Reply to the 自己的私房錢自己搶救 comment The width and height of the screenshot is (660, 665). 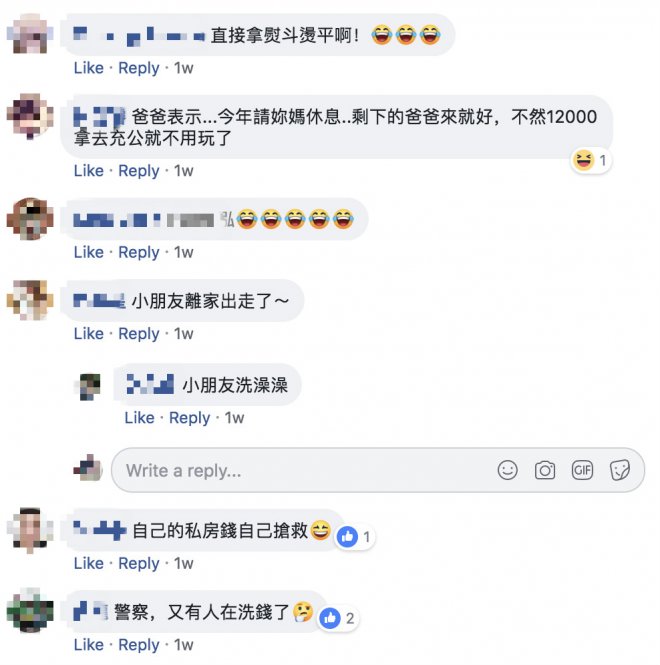click(x=139, y=564)
